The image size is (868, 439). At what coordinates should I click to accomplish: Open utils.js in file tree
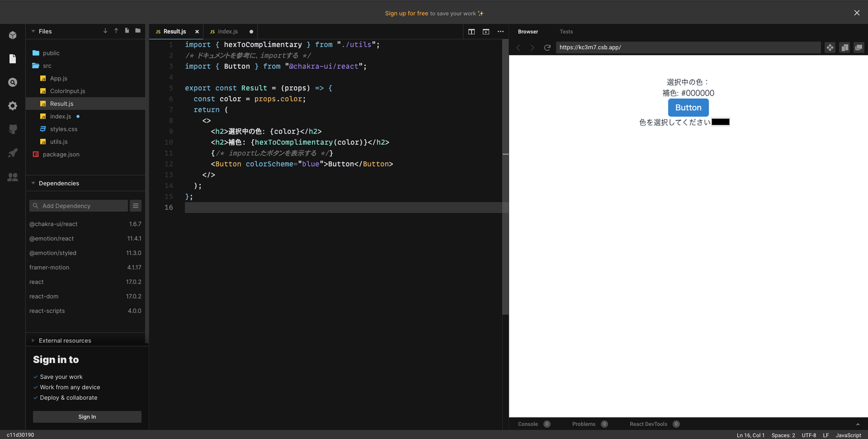click(59, 142)
